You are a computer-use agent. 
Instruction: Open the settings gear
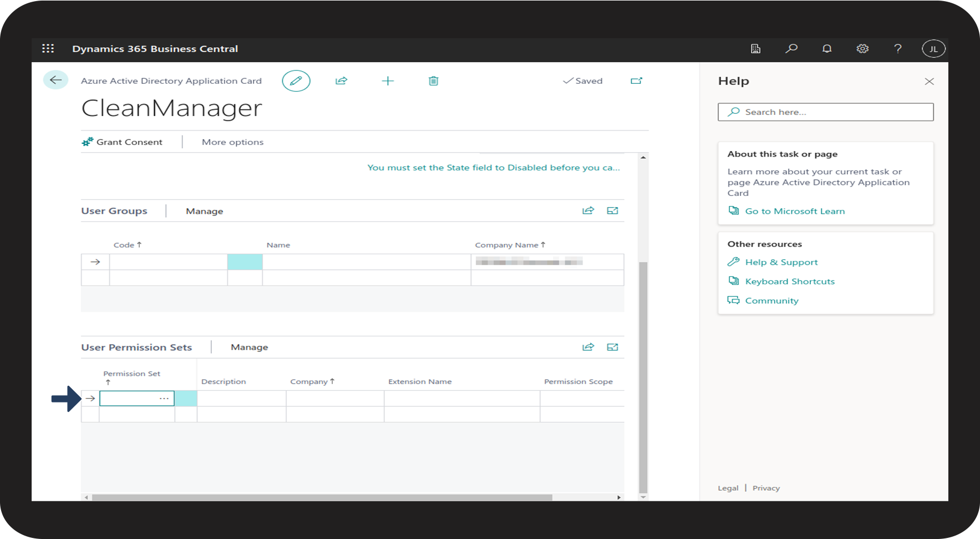click(862, 49)
